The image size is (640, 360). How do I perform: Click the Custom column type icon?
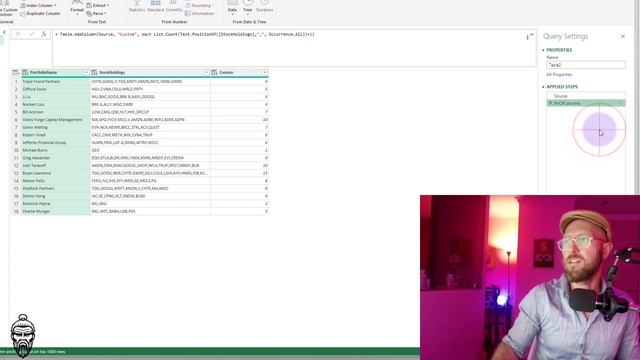click(214, 72)
